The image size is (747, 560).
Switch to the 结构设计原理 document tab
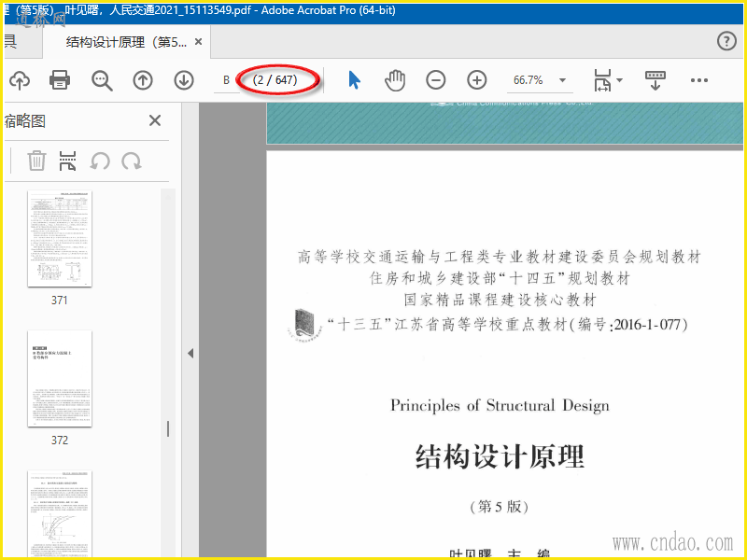click(126, 42)
